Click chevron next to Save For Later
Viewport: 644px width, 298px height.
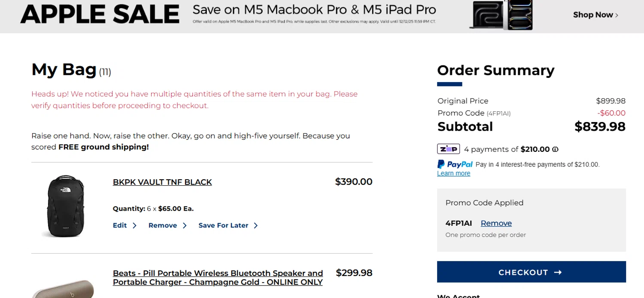click(x=256, y=225)
